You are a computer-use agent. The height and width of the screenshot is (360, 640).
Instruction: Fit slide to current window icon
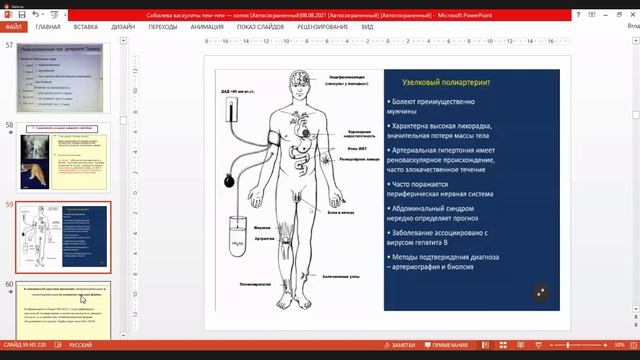coord(633,345)
